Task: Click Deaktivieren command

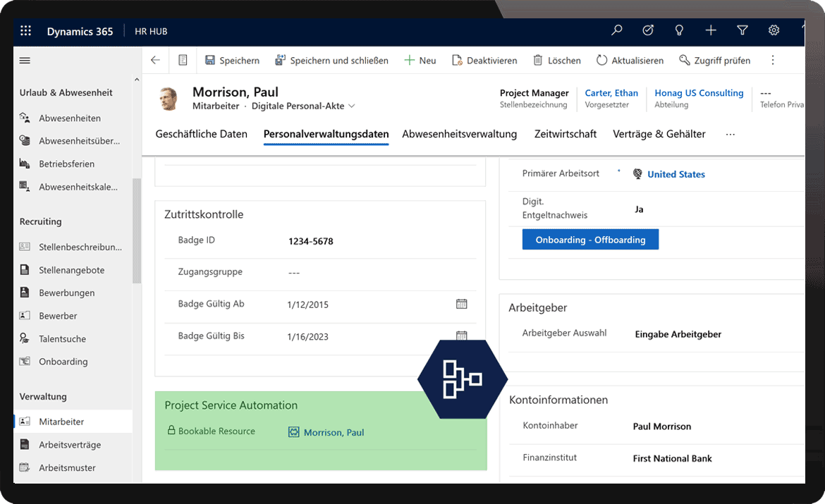Action: tap(484, 61)
